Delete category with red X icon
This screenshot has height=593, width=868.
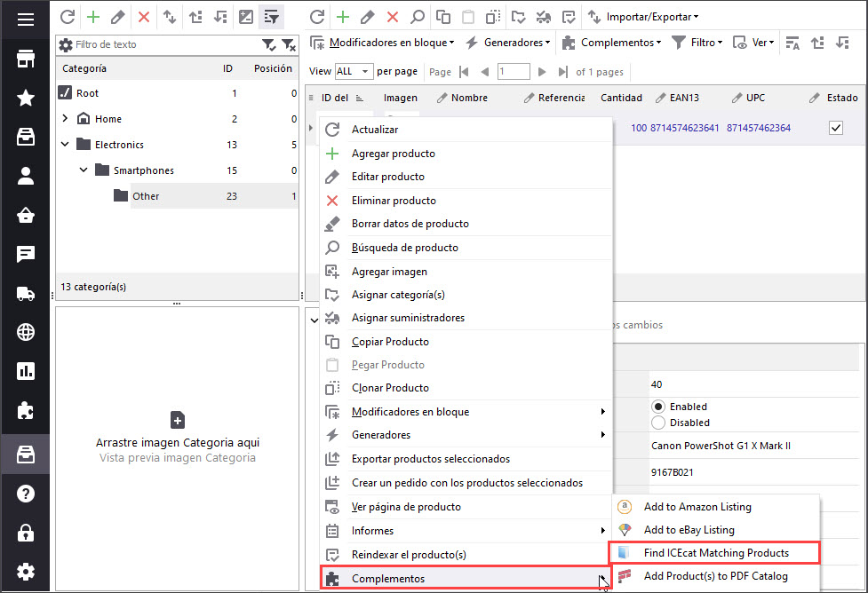click(x=144, y=17)
